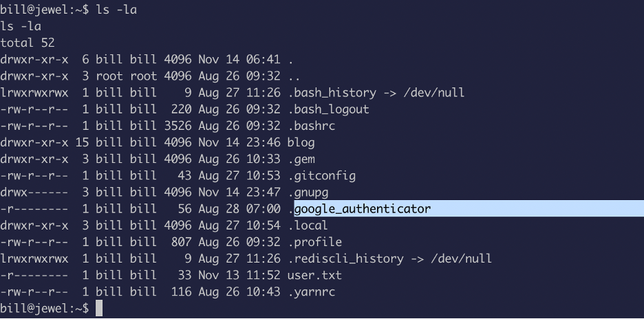Click the .gnupg directory name
The height and width of the screenshot is (319, 644).
click(308, 192)
